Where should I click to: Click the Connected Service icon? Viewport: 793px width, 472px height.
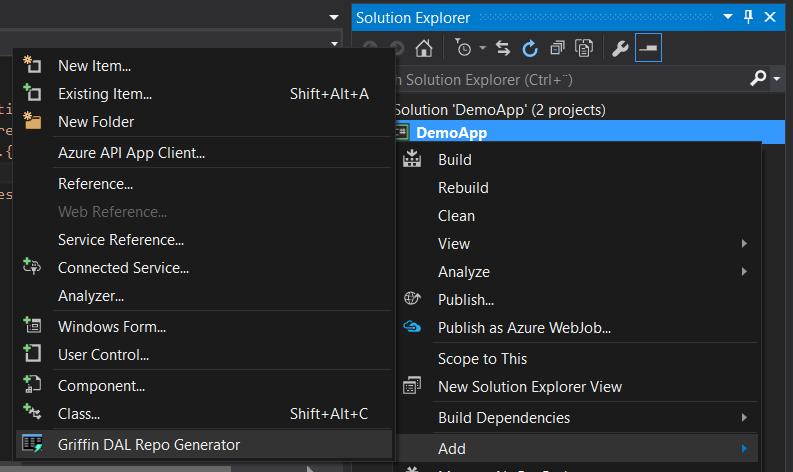tap(32, 266)
